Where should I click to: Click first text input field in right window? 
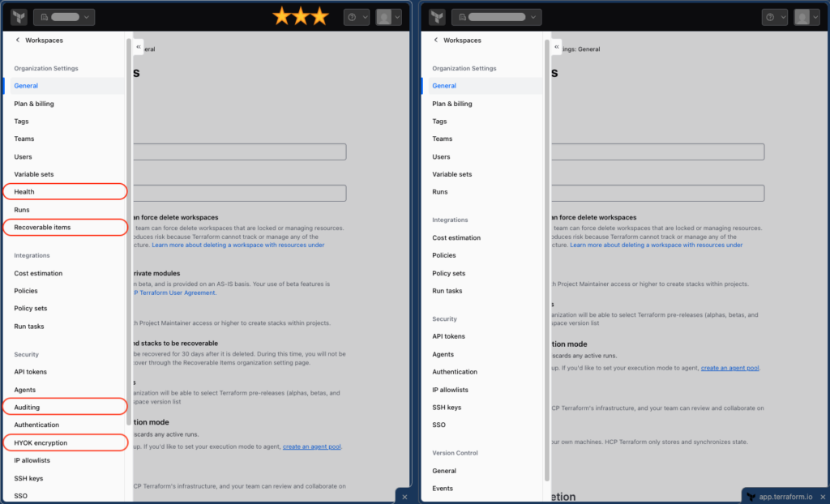pyautogui.click(x=658, y=152)
